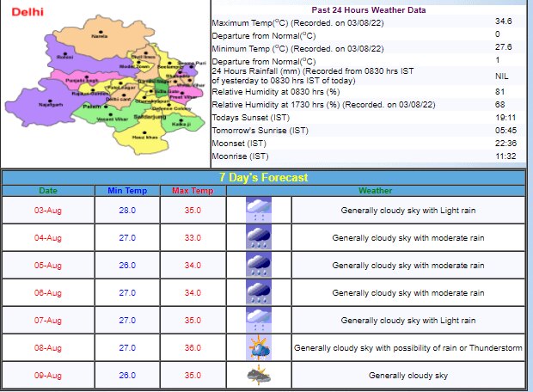This screenshot has height=392, width=533.
Task: Select the 03-Aug date cell
Action: point(48,210)
